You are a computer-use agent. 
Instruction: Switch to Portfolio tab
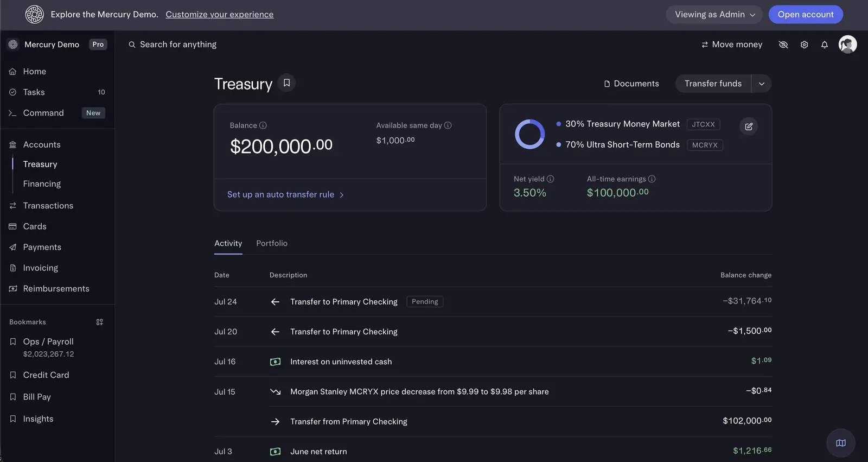(272, 243)
